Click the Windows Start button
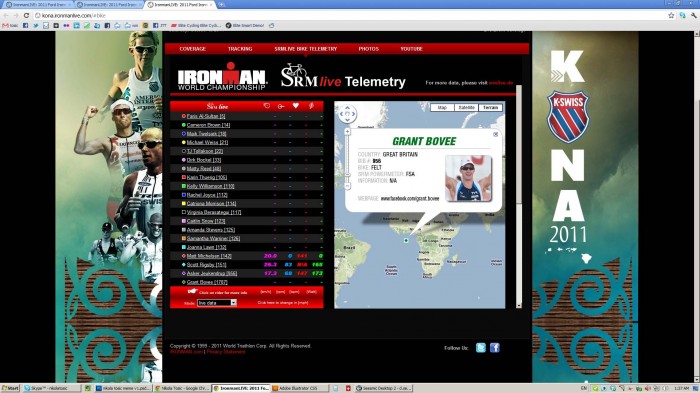 coord(10,388)
